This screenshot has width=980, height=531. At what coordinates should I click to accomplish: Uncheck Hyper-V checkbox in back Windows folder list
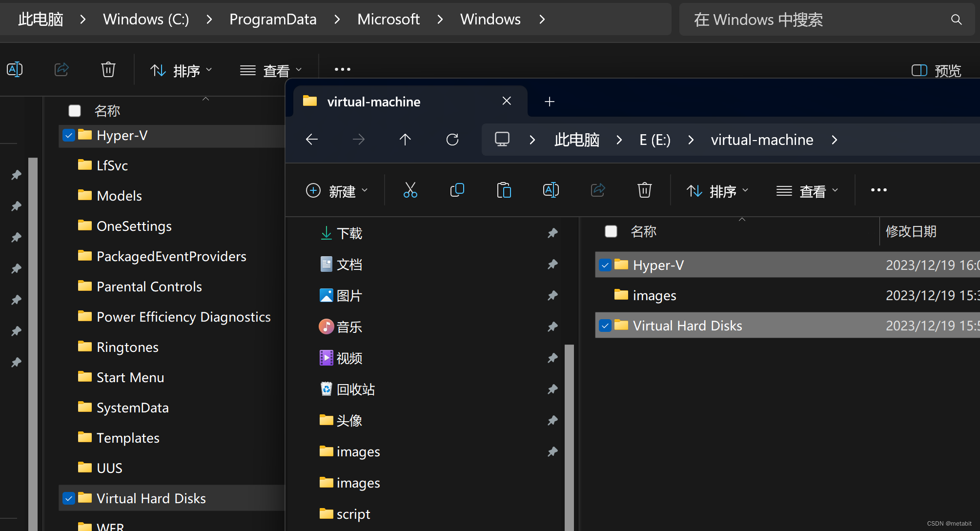pos(69,135)
